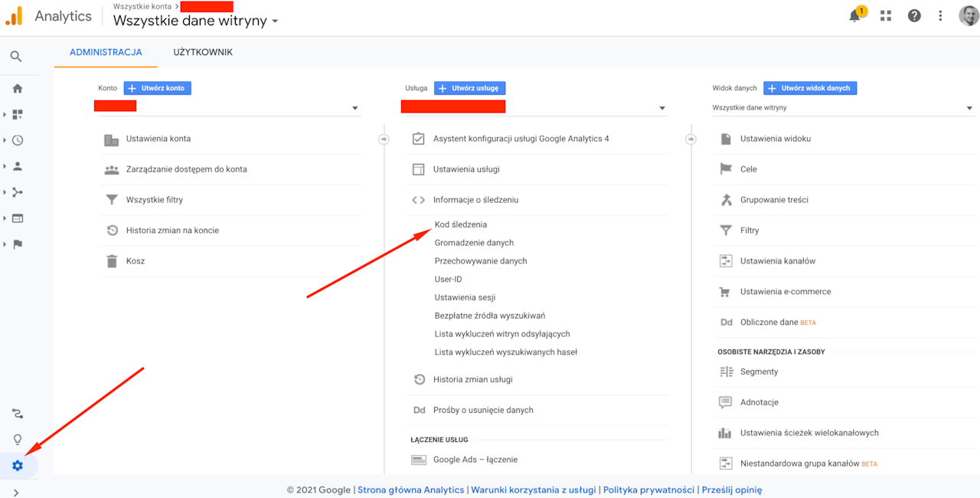Open the Kod śledzenia link
Screen dimensions: 980x498
[x=461, y=224]
